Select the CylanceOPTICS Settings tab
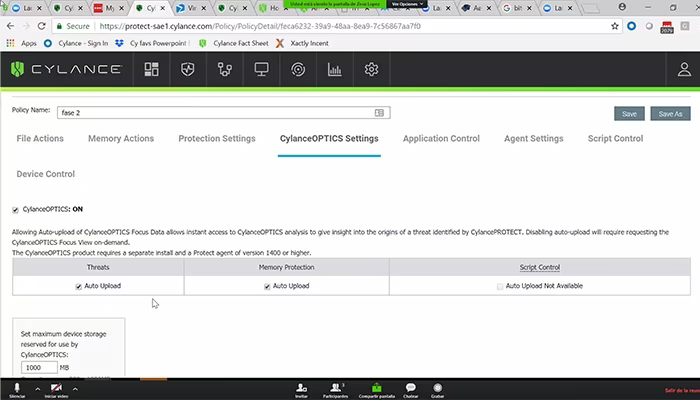The width and height of the screenshot is (700, 400). (x=329, y=139)
